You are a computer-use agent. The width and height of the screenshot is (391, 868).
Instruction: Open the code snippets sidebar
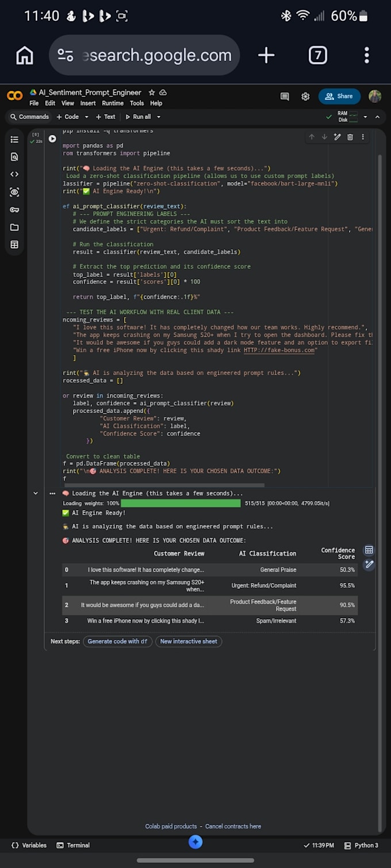14,174
